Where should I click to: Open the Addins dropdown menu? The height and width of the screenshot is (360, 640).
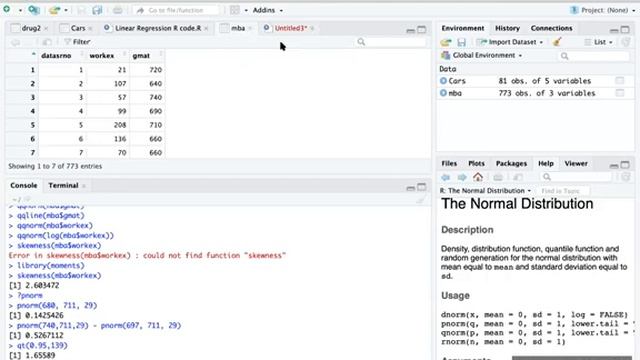(267, 10)
